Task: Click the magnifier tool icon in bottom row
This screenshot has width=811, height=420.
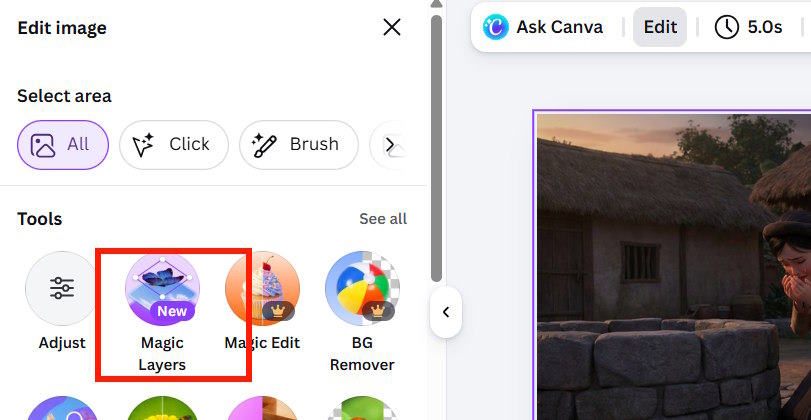Action: pyautogui.click(x=62, y=410)
